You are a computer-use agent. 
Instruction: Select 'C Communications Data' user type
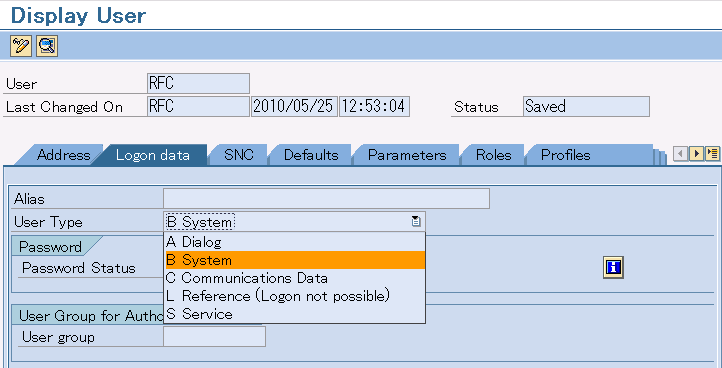pyautogui.click(x=295, y=278)
